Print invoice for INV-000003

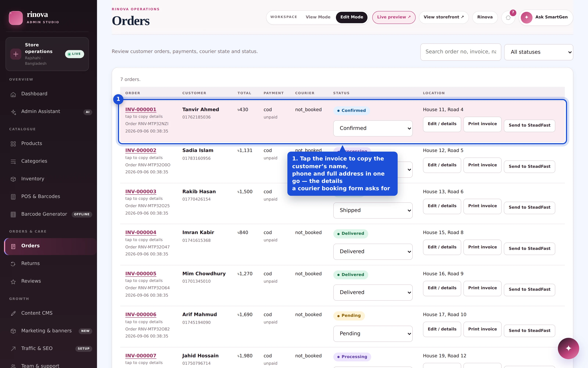click(482, 206)
